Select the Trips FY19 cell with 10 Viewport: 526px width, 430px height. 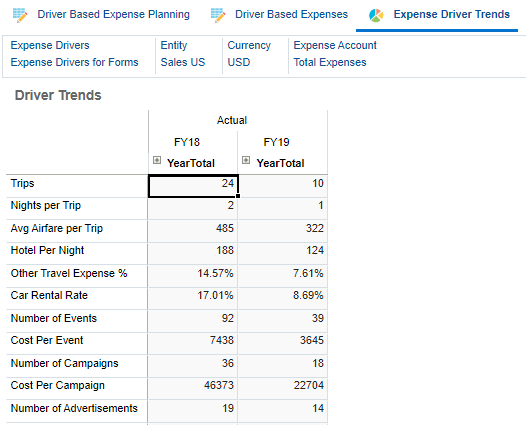click(283, 185)
